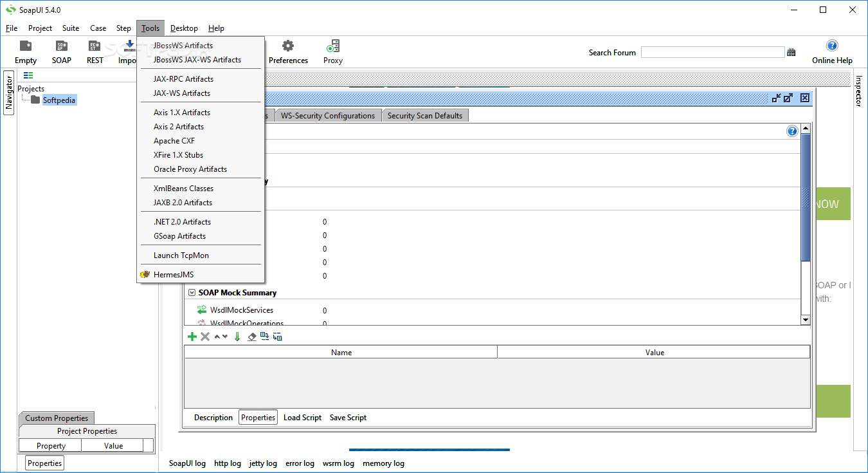Open the error log tab

[300, 463]
